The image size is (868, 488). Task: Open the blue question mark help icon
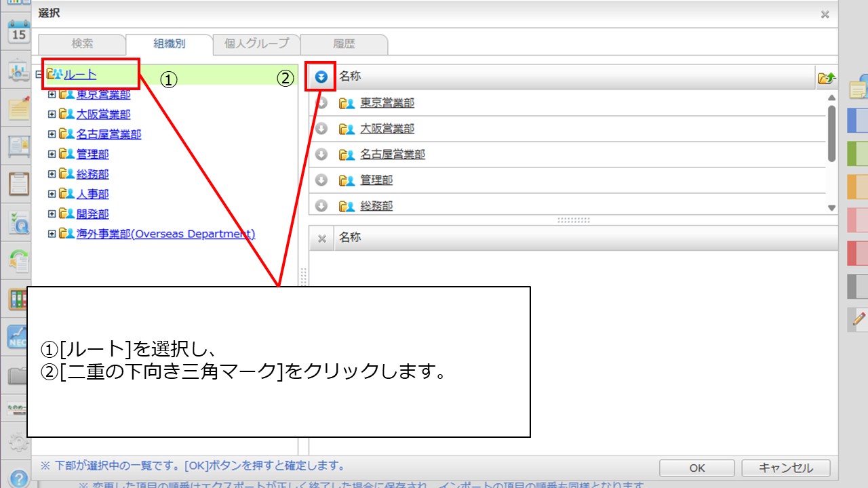[19, 477]
